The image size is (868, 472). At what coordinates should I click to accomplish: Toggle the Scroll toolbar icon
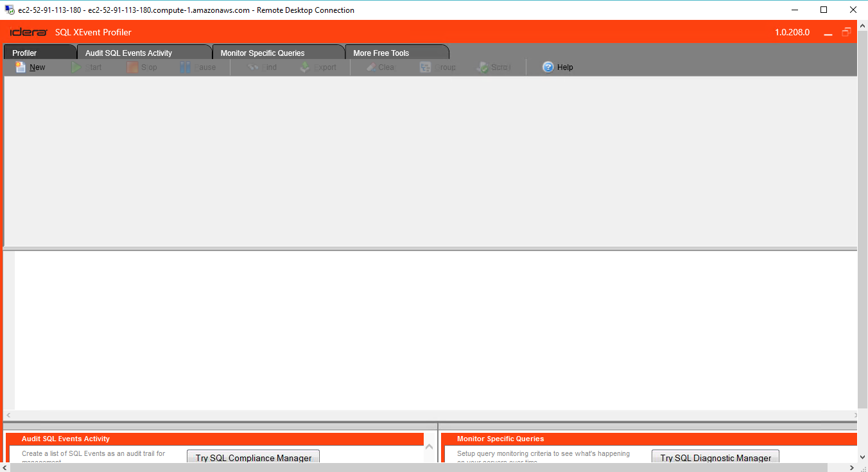482,67
